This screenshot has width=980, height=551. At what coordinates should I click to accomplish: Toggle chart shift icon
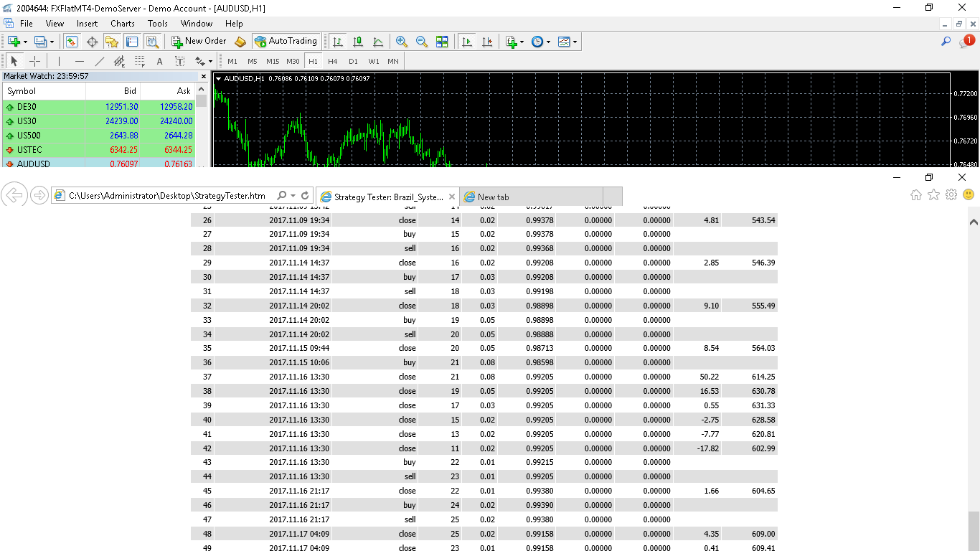(x=487, y=42)
